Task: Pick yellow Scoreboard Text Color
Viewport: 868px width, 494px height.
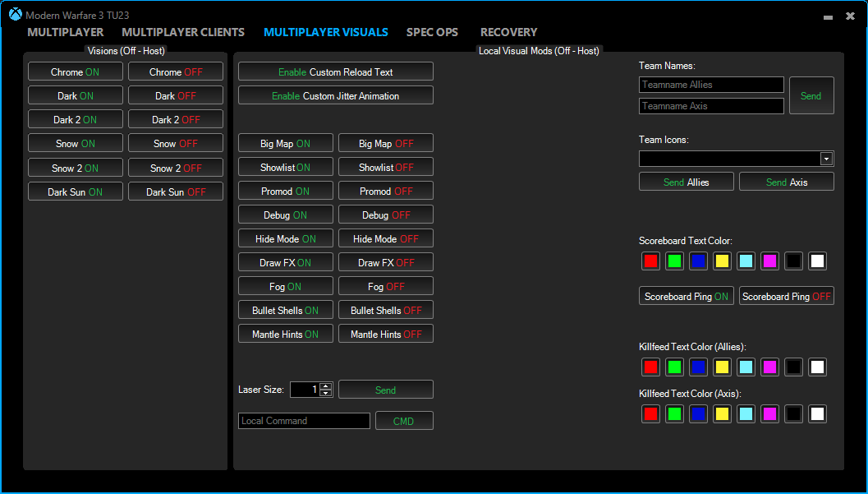Action: (x=723, y=261)
